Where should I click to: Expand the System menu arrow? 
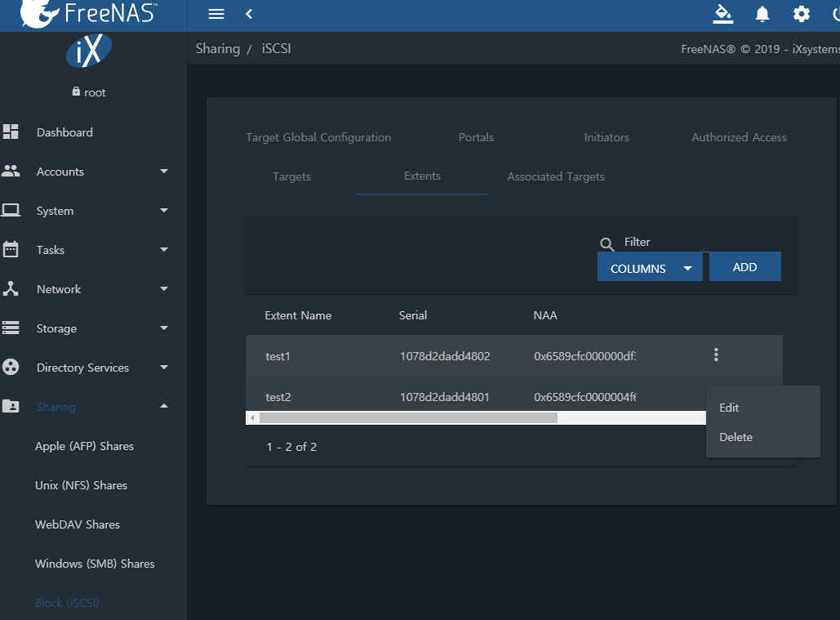pos(164,211)
